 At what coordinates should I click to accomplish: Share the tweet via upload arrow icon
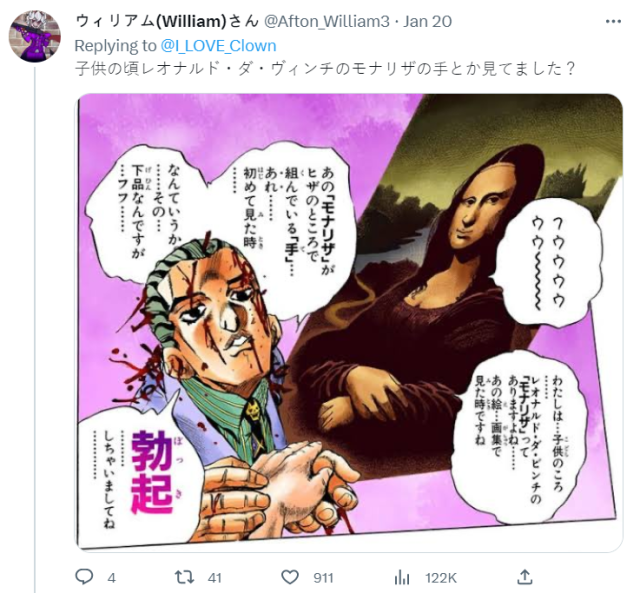click(x=524, y=577)
